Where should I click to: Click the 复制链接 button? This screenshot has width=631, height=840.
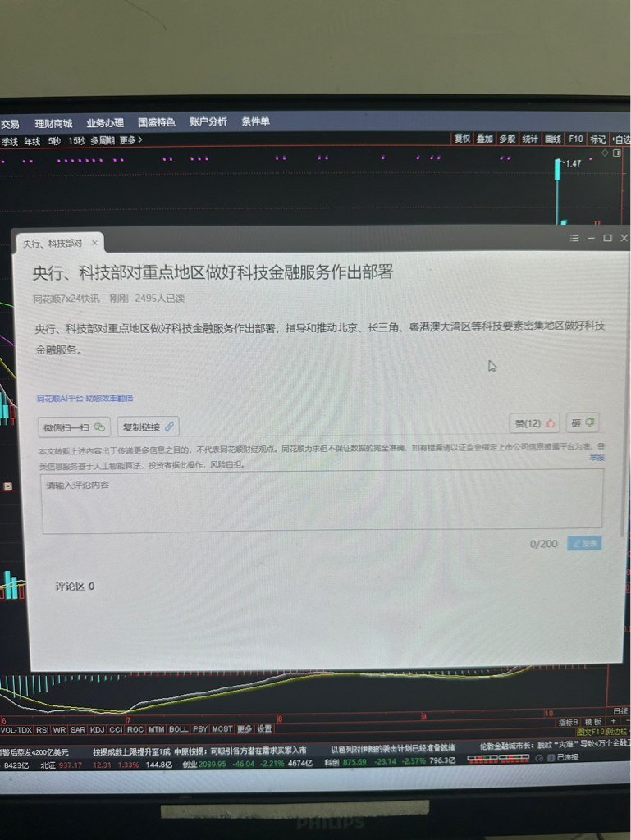pos(148,427)
